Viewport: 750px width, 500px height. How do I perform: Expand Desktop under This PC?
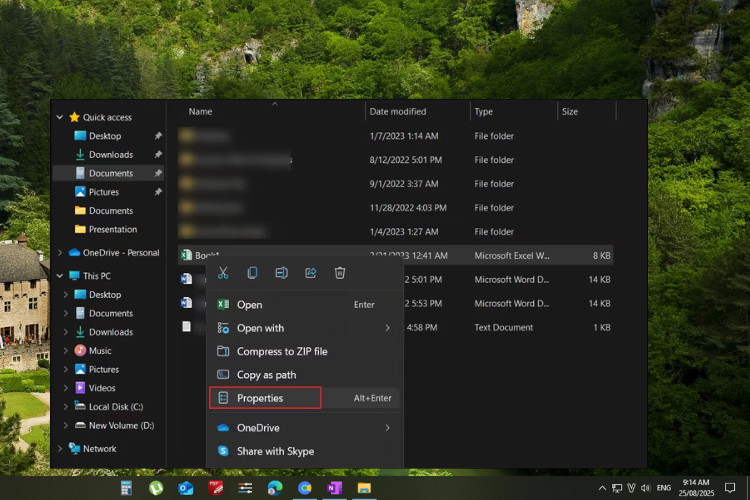(66, 295)
